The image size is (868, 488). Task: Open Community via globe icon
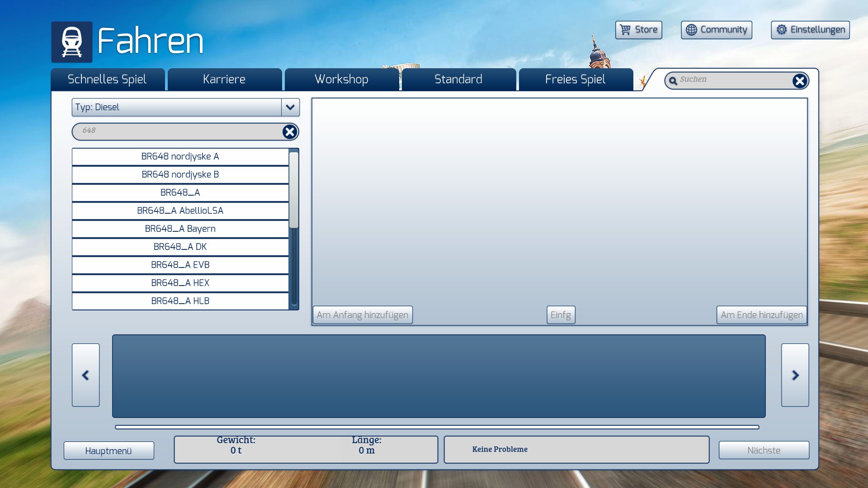691,30
